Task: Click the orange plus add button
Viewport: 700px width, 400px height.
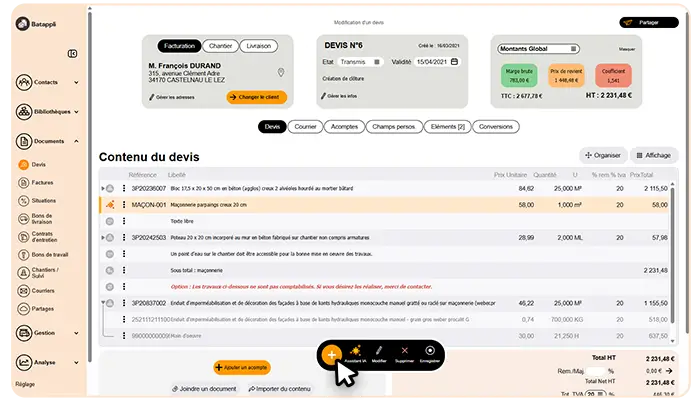Action: click(x=331, y=355)
